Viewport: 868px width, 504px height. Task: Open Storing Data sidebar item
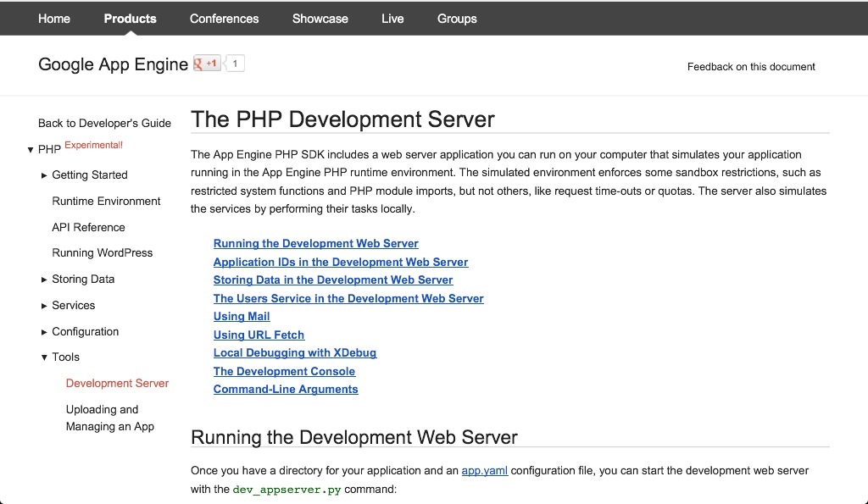click(x=83, y=280)
